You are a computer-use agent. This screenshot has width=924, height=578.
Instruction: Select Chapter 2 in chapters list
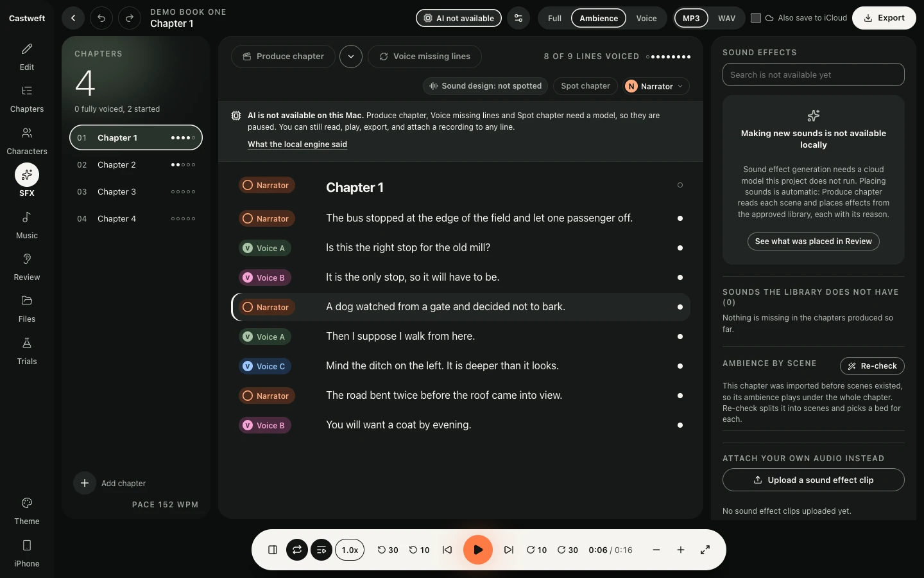coord(136,165)
